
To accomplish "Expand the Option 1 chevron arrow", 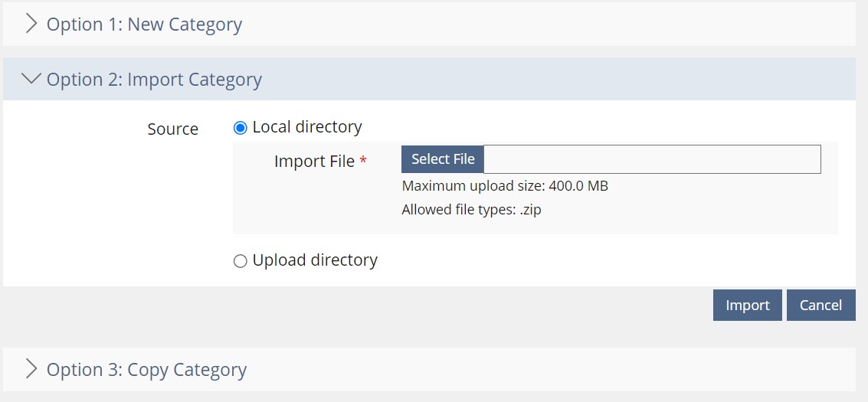I will (x=31, y=25).
